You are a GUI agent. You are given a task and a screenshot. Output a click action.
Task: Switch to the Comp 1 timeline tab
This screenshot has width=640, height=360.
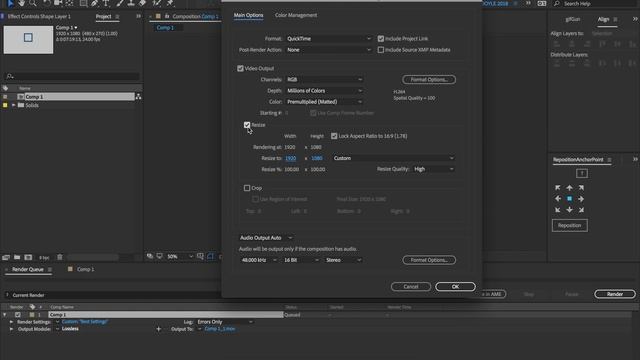tap(86, 269)
